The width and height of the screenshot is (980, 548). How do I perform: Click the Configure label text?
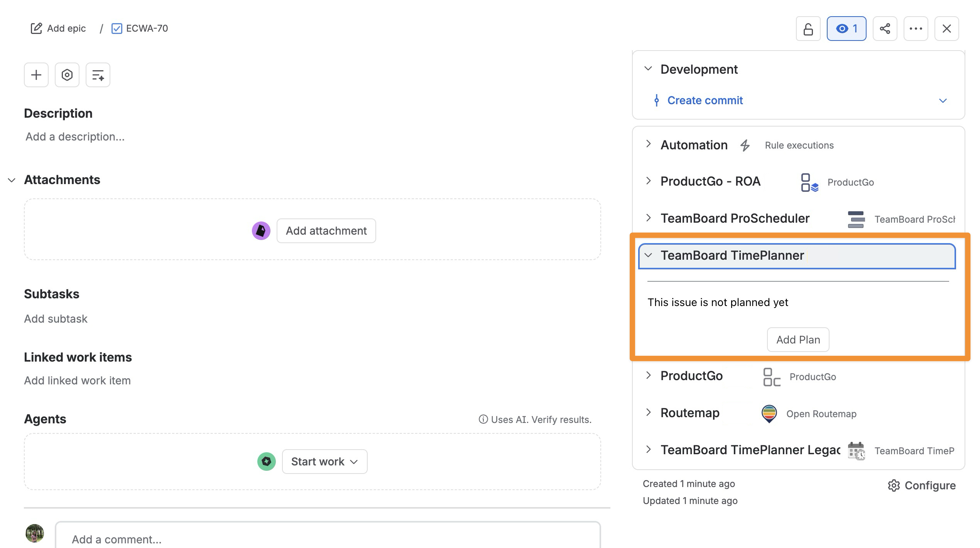click(x=930, y=485)
